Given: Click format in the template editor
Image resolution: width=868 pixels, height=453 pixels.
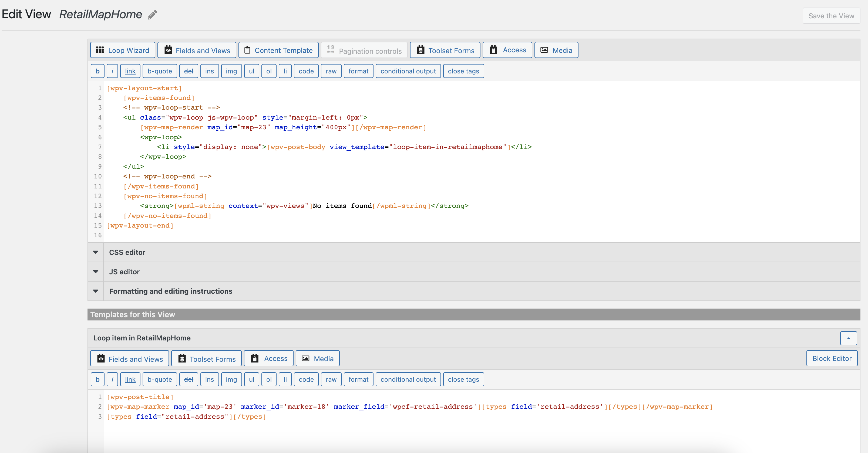Looking at the screenshot, I should pyautogui.click(x=359, y=380).
